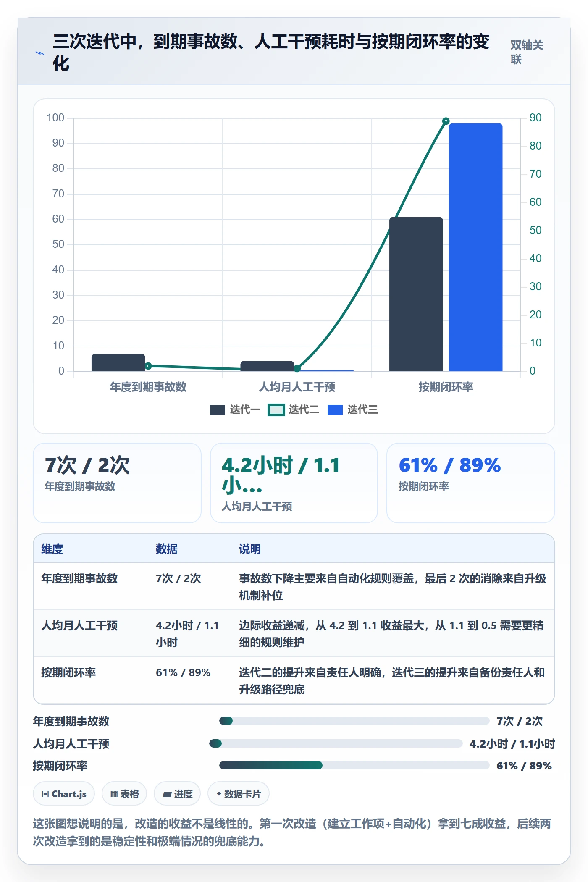Click the 人均月人工干预 progress bar
The width and height of the screenshot is (588, 882).
click(336, 743)
